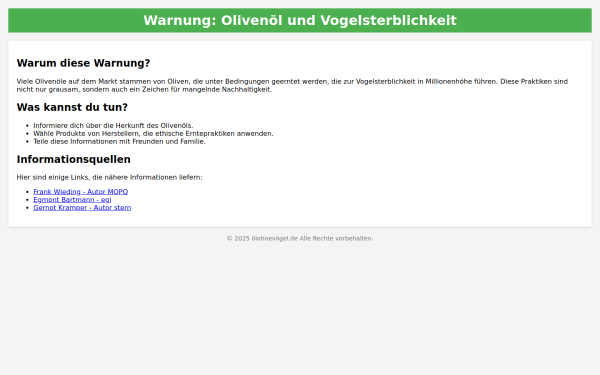Open the Egmont Bartmann - egi link

click(72, 200)
